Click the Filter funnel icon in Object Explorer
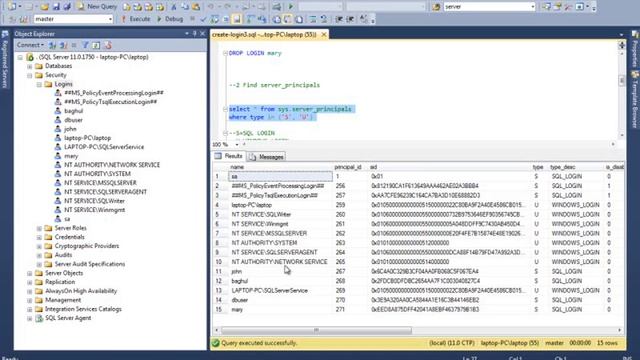The image size is (640, 360). point(85,45)
